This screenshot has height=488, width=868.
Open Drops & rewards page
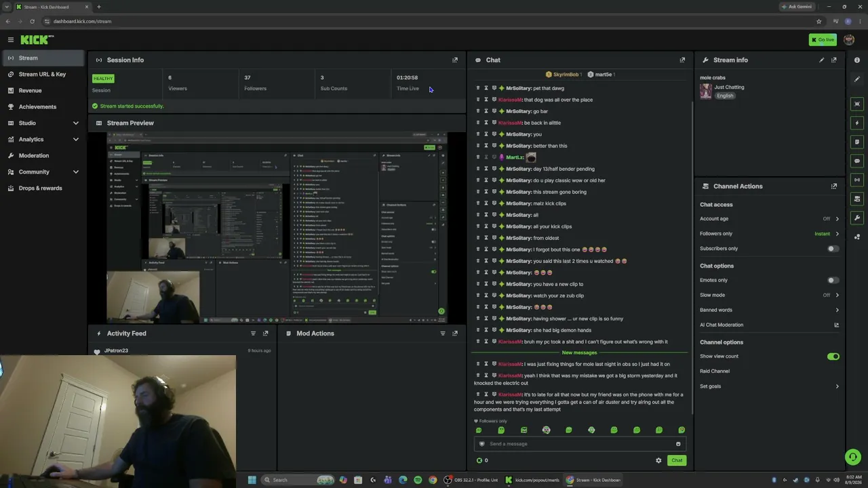point(43,188)
